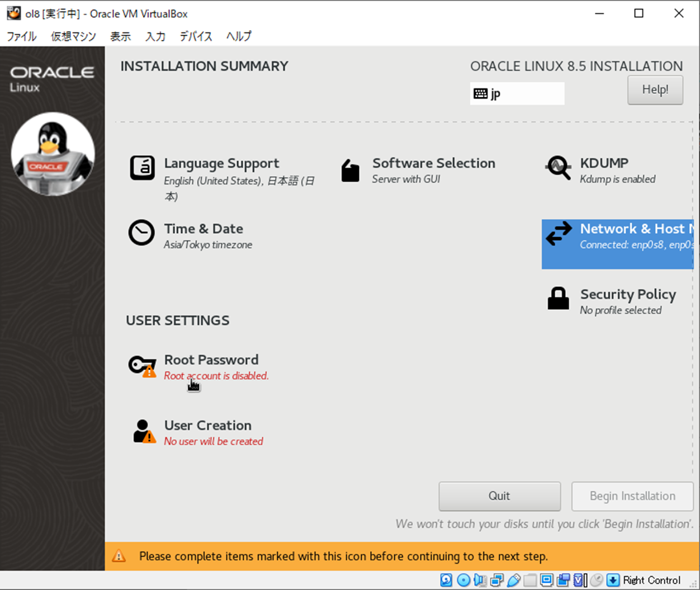Screen dimensions: 700x590
Task: Maximize the VirtualBox window
Action: [638, 13]
